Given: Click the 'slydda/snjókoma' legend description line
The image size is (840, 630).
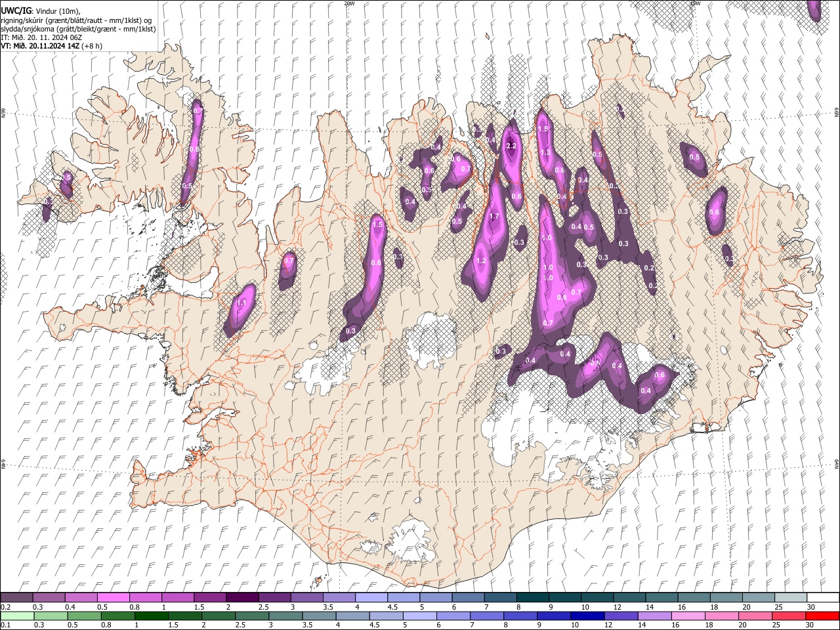Looking at the screenshot, I should [x=78, y=29].
